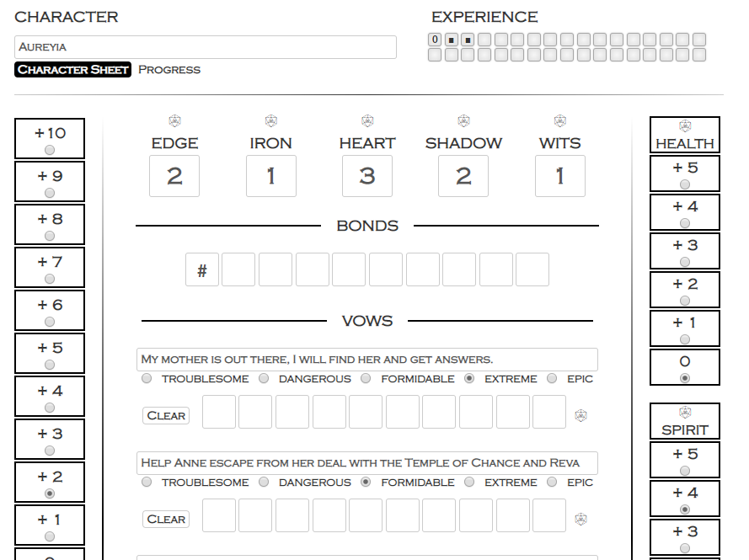
Task: Select the Character Sheet tab
Action: (x=72, y=70)
